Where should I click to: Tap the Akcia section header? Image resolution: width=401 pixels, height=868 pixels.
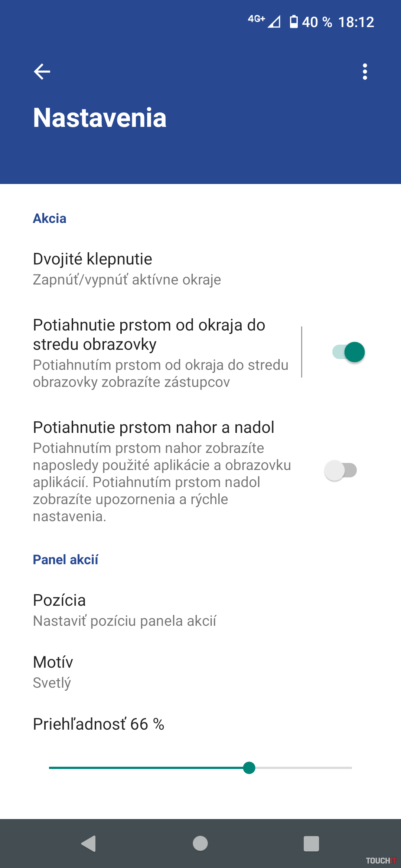50,218
